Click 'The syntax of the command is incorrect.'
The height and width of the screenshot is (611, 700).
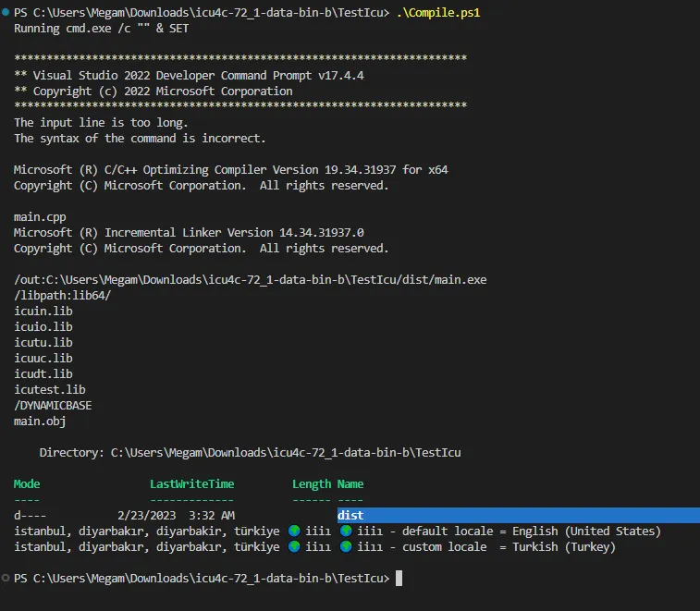click(x=140, y=139)
